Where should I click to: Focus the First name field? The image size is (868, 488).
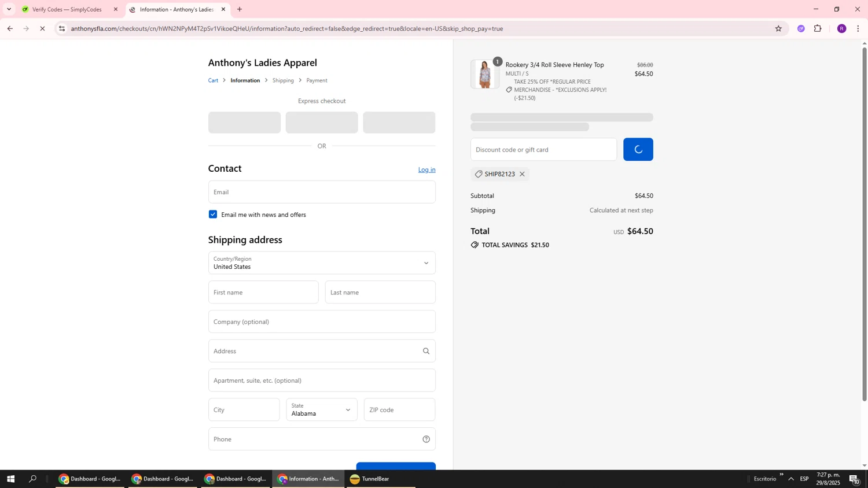263,293
